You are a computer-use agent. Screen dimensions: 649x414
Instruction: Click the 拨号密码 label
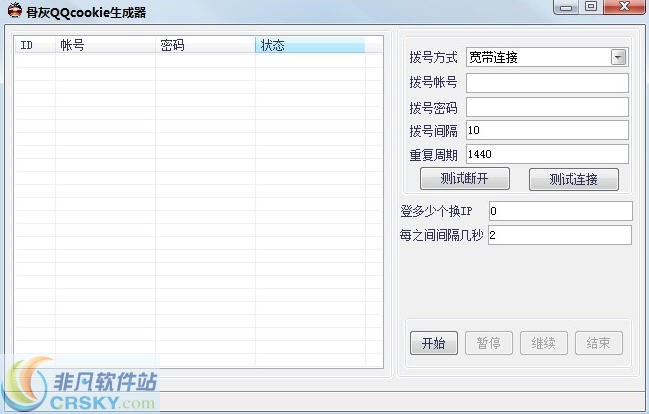point(433,108)
